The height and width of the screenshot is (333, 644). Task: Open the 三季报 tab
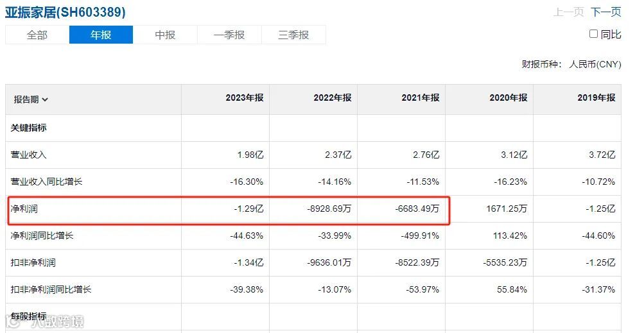coord(293,35)
